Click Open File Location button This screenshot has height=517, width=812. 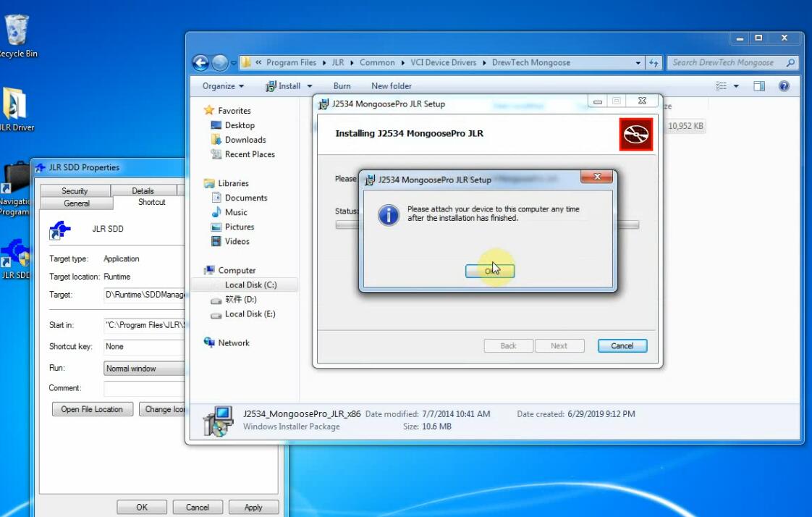pyautogui.click(x=92, y=409)
